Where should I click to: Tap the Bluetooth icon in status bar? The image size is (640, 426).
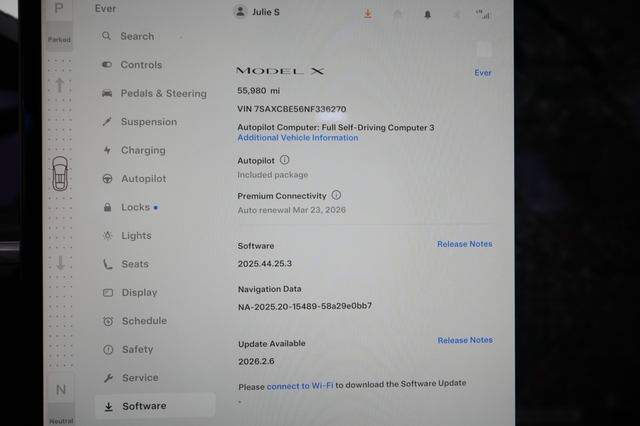point(457,15)
